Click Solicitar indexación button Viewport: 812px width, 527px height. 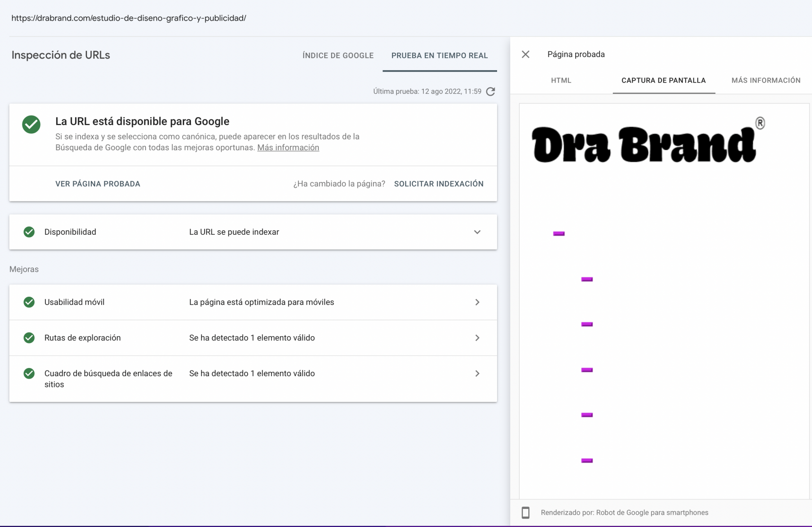[438, 184]
